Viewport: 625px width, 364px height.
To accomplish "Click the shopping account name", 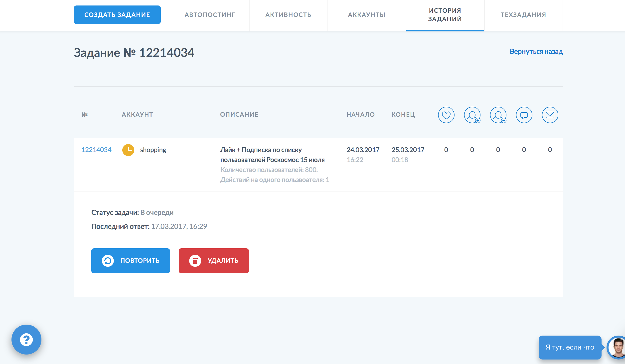I will tap(153, 150).
